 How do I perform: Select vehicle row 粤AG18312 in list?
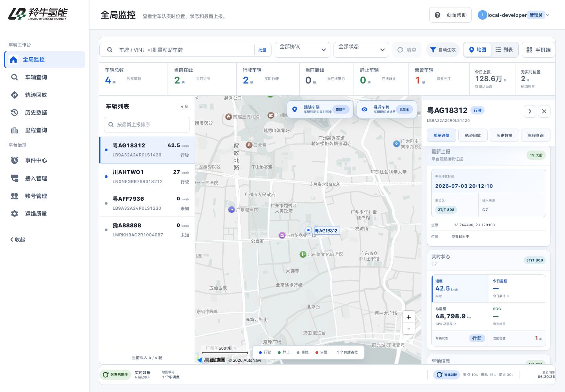(147, 150)
